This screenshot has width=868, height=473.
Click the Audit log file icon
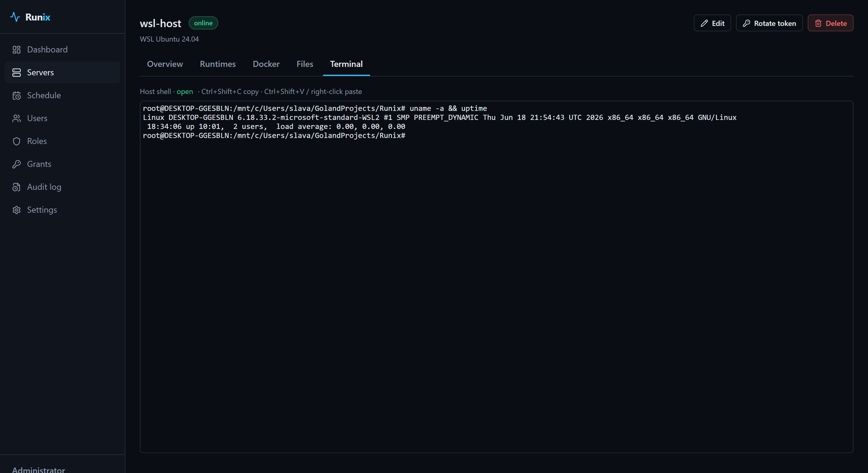(17, 187)
